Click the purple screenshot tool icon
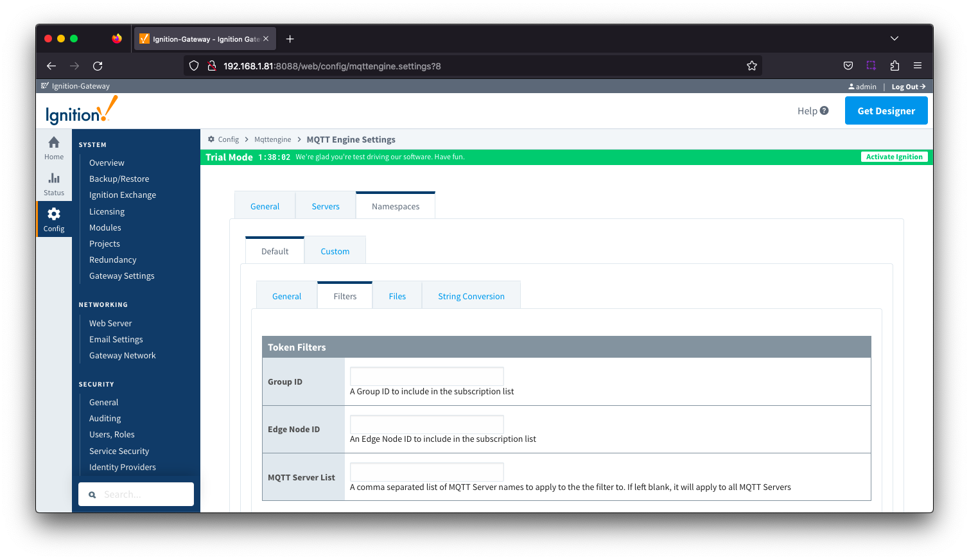 tap(871, 66)
